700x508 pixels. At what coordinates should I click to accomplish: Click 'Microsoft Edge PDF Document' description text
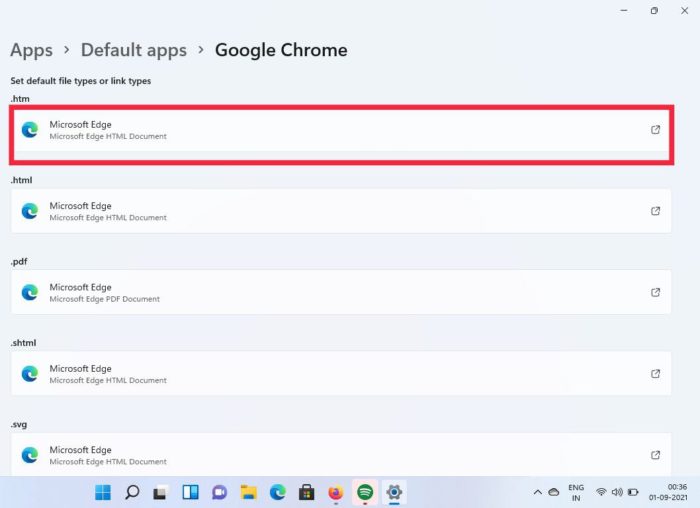(104, 299)
